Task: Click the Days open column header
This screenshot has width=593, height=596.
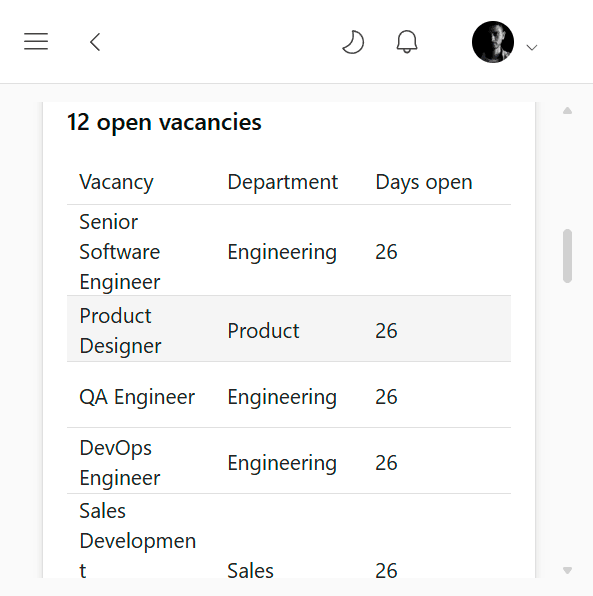Action: [x=424, y=182]
